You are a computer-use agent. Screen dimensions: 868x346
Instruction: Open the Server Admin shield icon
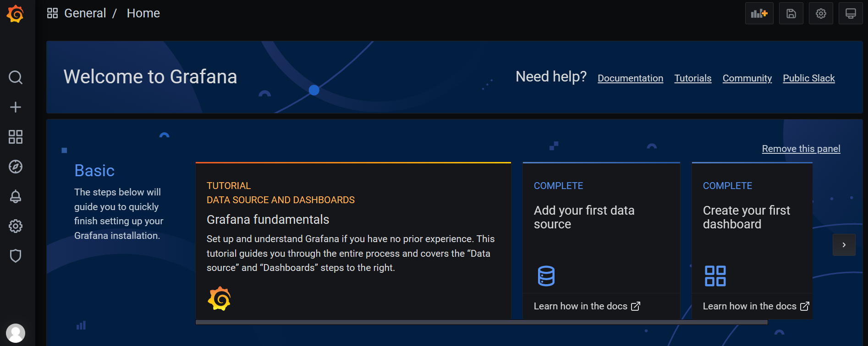16,256
